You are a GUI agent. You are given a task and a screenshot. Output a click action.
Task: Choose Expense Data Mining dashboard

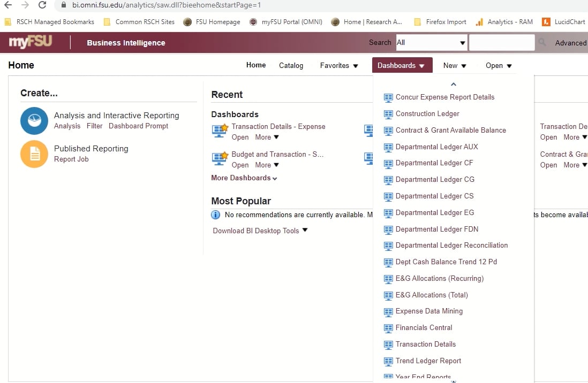pos(429,311)
